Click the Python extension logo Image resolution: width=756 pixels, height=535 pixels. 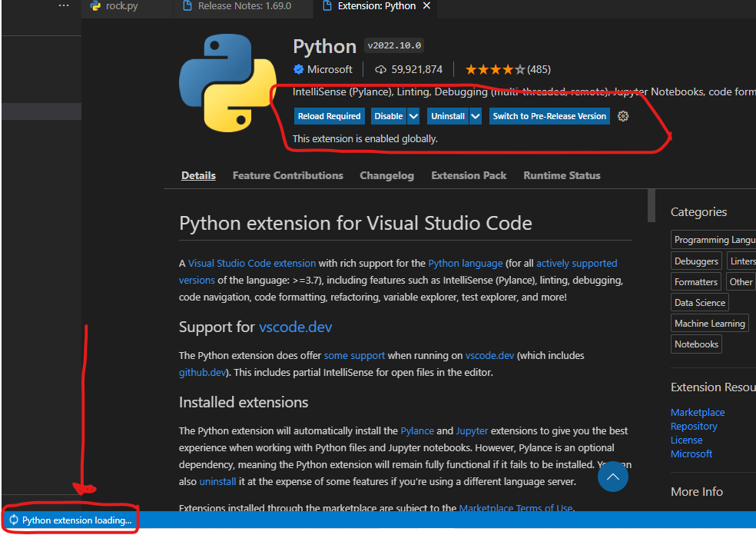pos(226,82)
